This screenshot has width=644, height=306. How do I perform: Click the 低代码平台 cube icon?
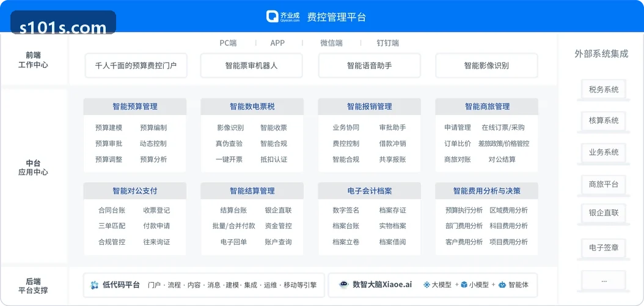coord(95,285)
